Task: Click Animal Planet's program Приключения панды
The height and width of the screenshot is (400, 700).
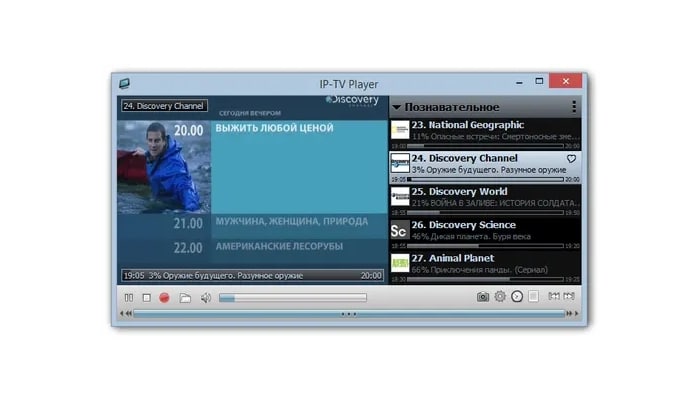Action: point(479,270)
